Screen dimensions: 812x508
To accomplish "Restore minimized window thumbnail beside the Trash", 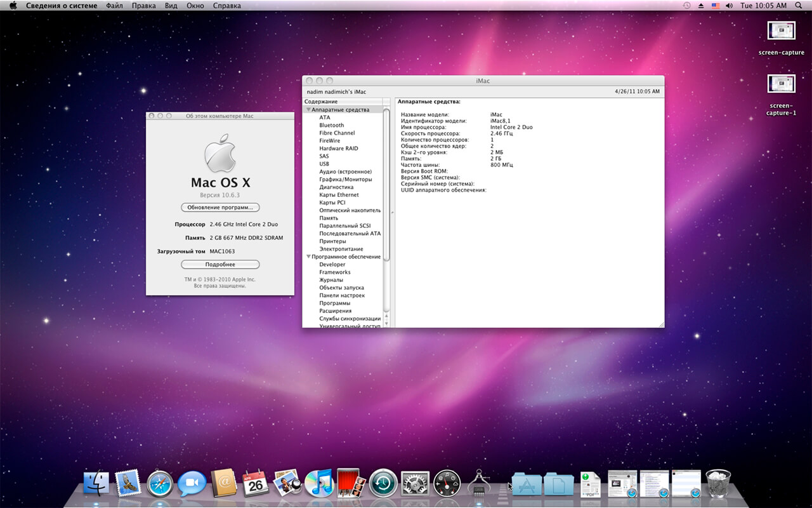I will [686, 484].
